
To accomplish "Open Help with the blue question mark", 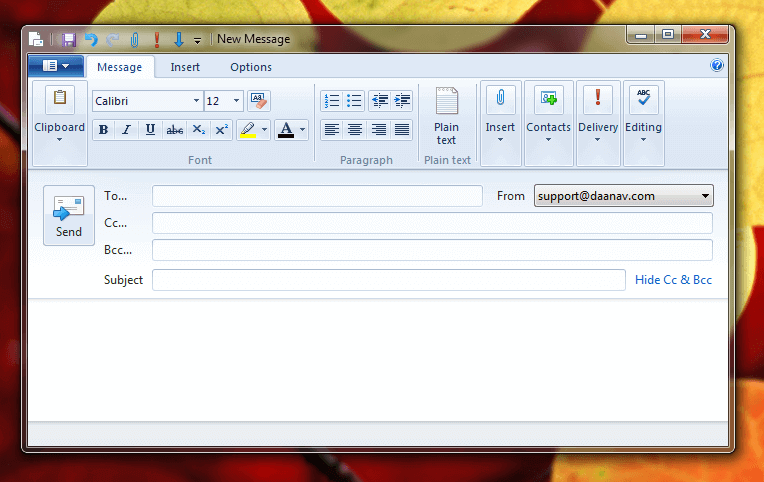I will [x=717, y=65].
